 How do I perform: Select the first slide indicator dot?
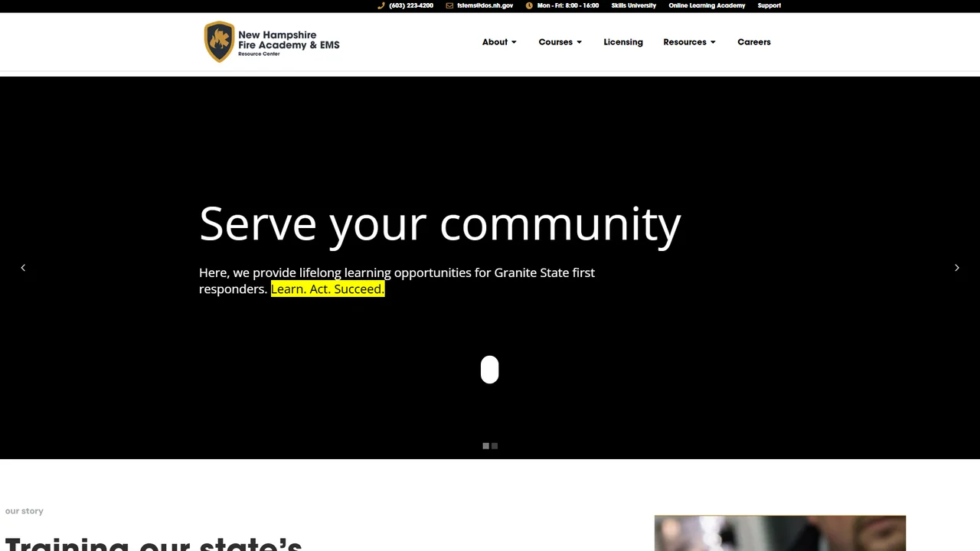[x=485, y=445]
